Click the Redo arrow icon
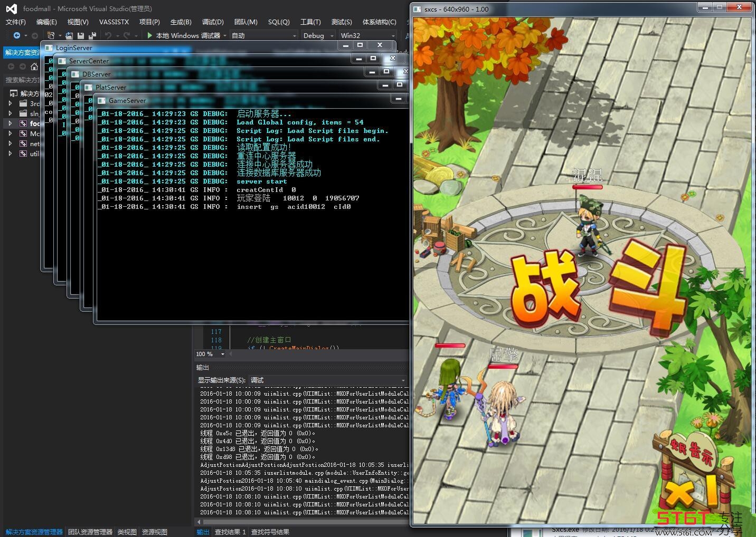This screenshot has width=756, height=537. pyautogui.click(x=127, y=35)
